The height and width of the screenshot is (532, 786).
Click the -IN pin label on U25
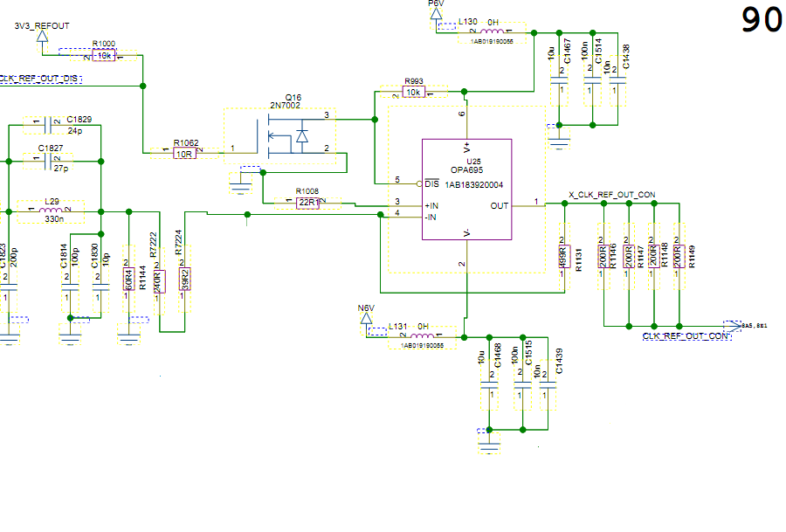[431, 218]
